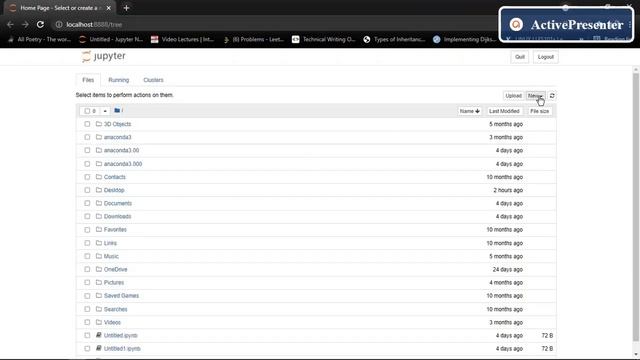The image size is (640, 360).
Task: Click the 72 B size of Untitled1.ipynb
Action: 547,349
